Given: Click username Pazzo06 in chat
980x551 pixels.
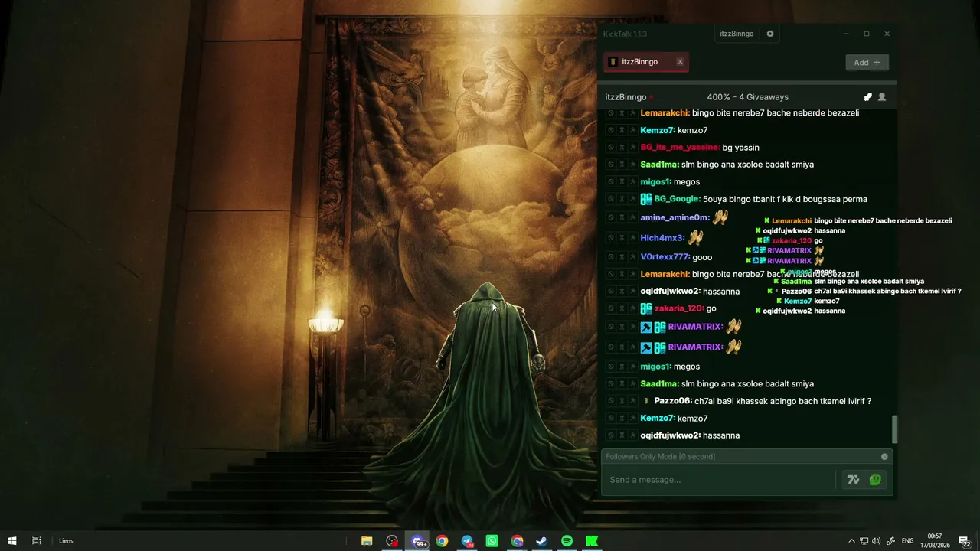Looking at the screenshot, I should tap(674, 401).
